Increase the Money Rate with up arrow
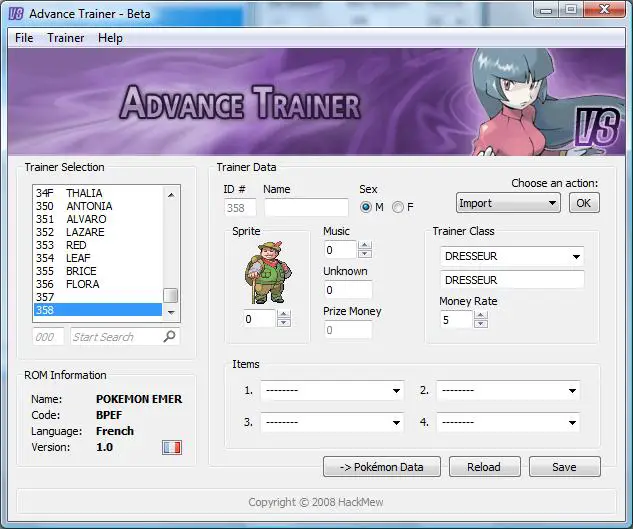633x529 pixels. pyautogui.click(x=480, y=315)
